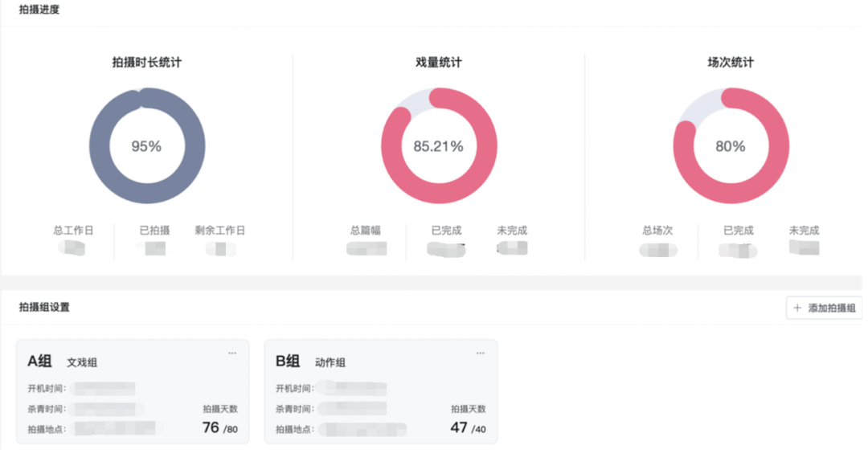Click the B组 shooting days 47/40

pos(468,427)
